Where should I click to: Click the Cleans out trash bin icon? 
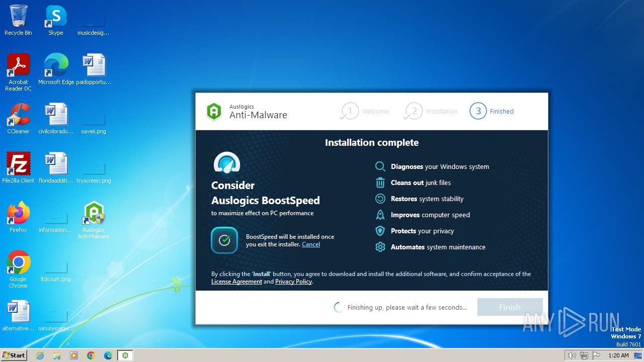[x=380, y=183]
